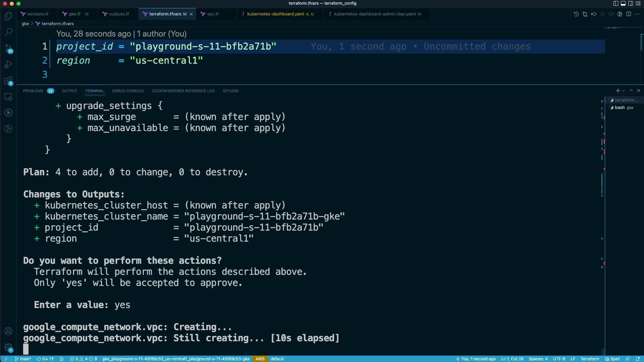Open the Manage gear icon
This screenshot has width=644, height=362.
click(x=8, y=348)
